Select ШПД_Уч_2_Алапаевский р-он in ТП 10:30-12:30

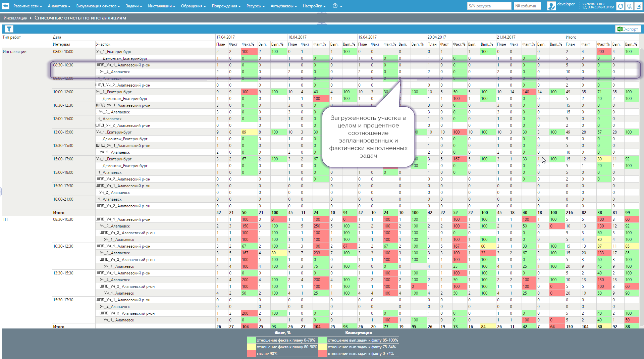pos(127,260)
